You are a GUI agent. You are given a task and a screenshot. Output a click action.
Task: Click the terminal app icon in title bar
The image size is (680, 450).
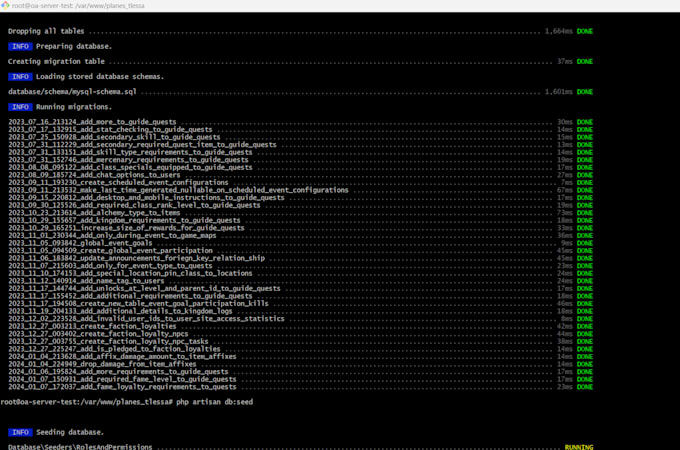[x=5, y=5]
